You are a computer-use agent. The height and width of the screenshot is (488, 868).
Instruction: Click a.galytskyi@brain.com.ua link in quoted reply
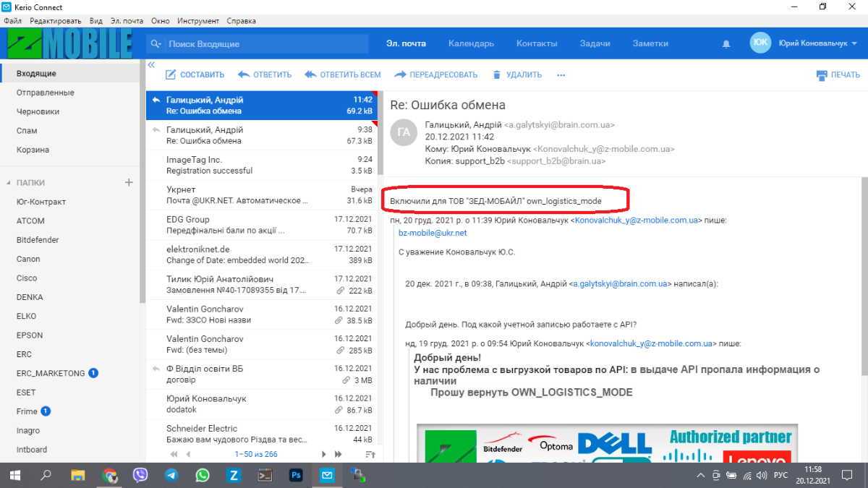620,284
